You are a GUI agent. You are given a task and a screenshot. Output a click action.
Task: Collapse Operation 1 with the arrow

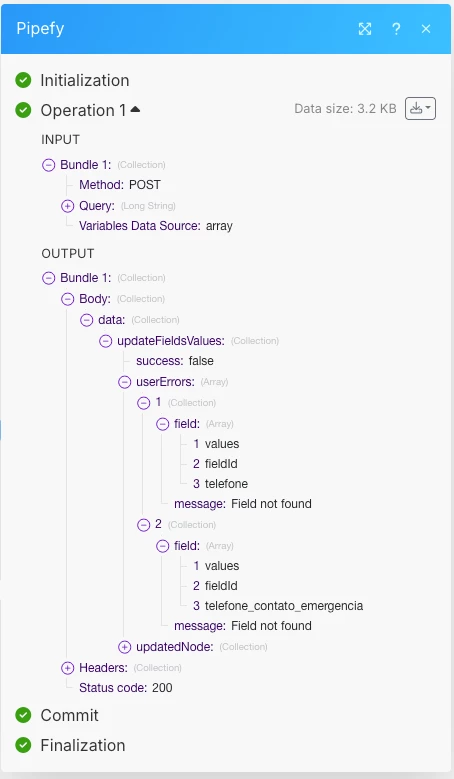(x=135, y=109)
